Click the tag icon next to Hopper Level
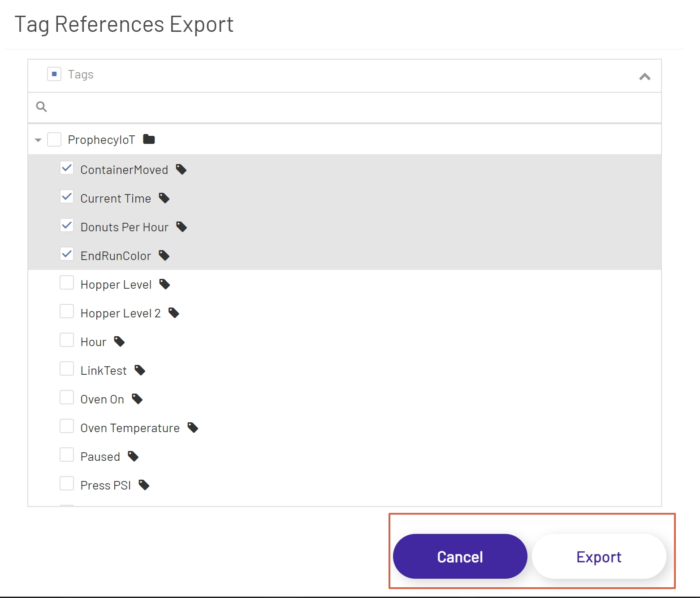Screen dimensions: 700x598 pyautogui.click(x=165, y=284)
